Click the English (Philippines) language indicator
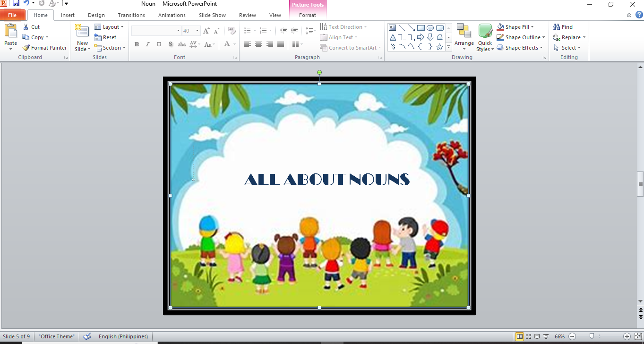 point(123,336)
